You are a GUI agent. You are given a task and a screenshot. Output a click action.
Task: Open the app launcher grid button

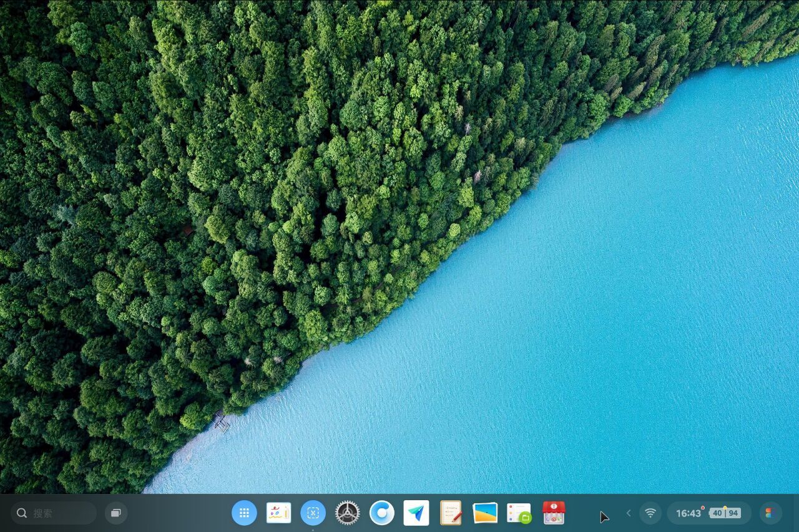point(244,513)
